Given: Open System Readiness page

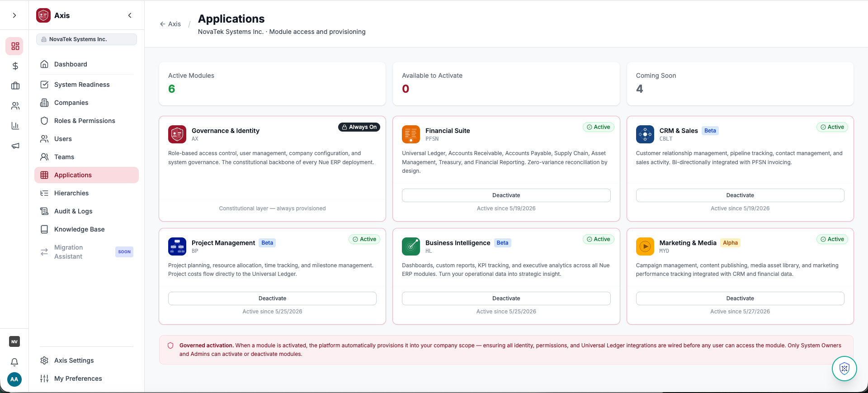Looking at the screenshot, I should 86,85.
